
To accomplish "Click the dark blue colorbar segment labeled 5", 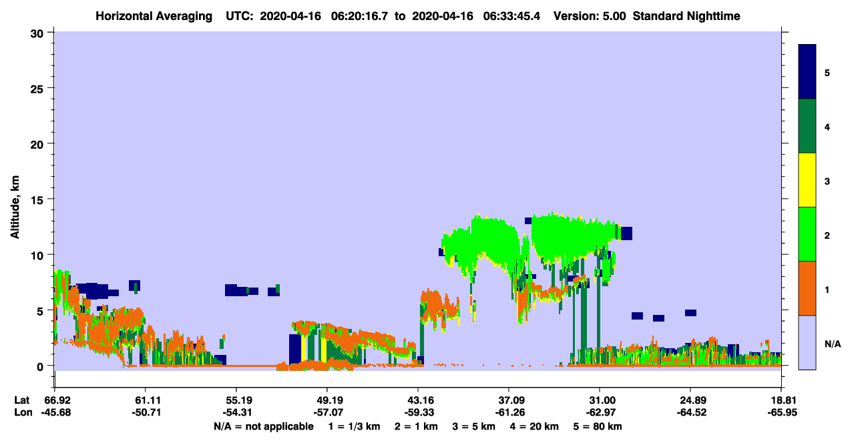I will (807, 72).
